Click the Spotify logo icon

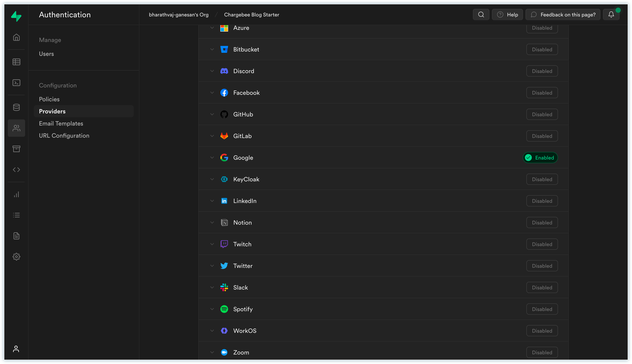click(x=224, y=309)
